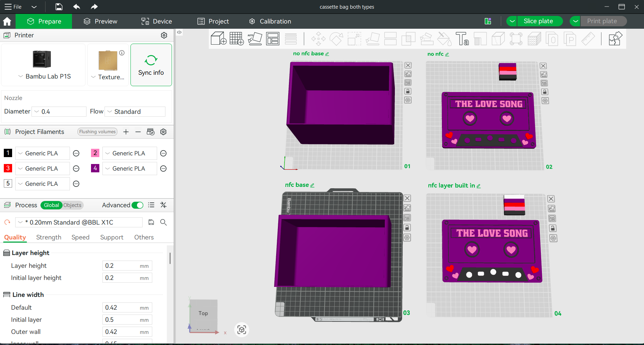The height and width of the screenshot is (345, 644).
Task: Click the undo arrow
Action: pyautogui.click(x=77, y=7)
